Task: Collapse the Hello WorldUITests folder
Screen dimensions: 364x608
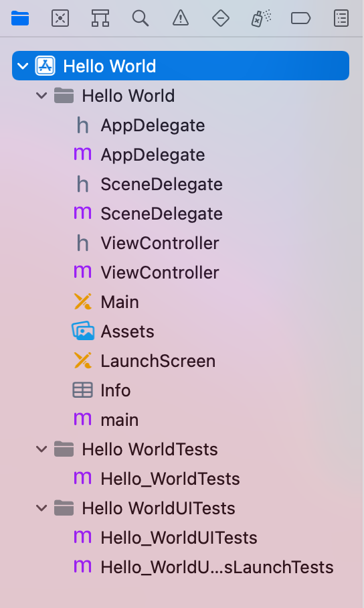Action: (41, 508)
